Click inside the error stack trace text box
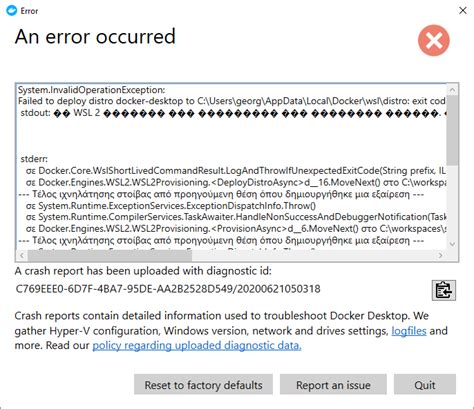The height and width of the screenshot is (409, 474). pos(232,167)
